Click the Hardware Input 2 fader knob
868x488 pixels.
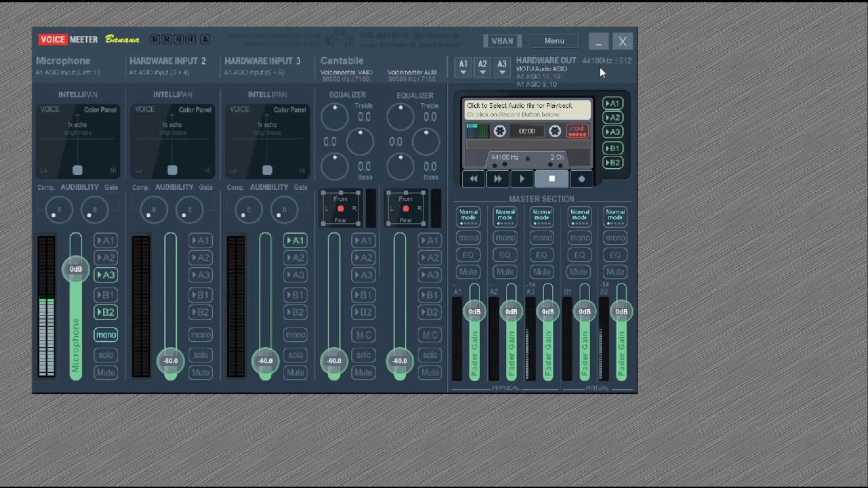tap(170, 361)
